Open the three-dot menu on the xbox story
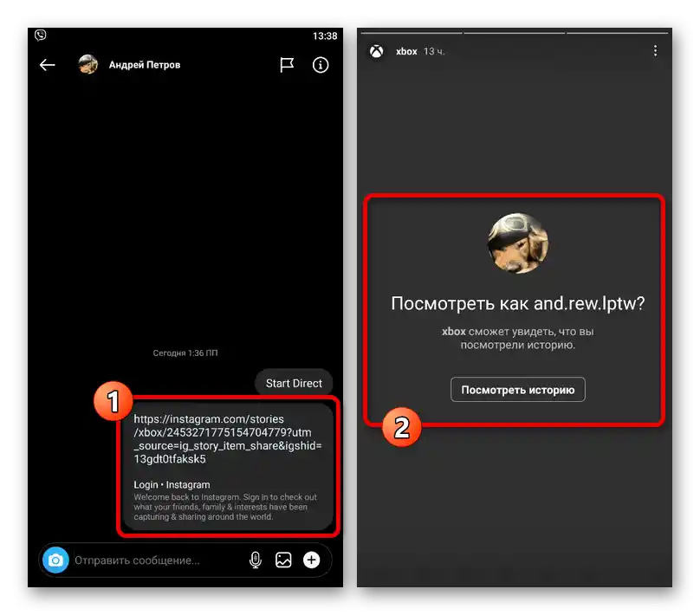Image resolution: width=700 pixels, height=615 pixels. click(655, 50)
